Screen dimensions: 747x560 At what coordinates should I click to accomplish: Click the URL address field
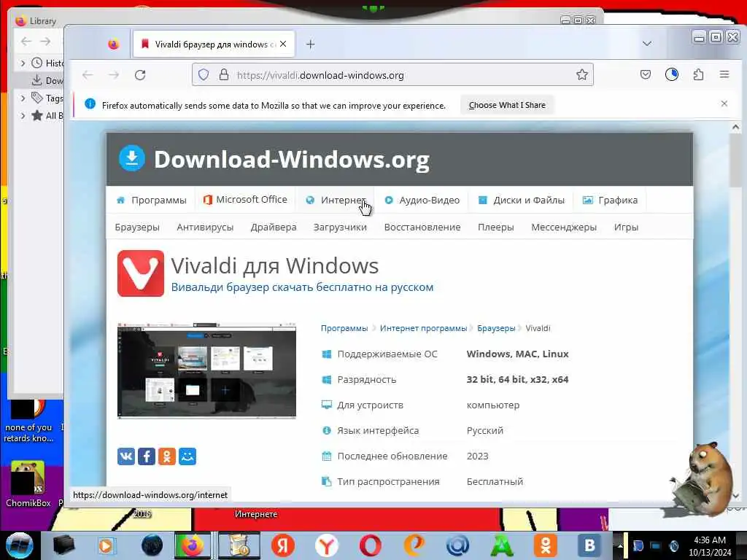(393, 75)
